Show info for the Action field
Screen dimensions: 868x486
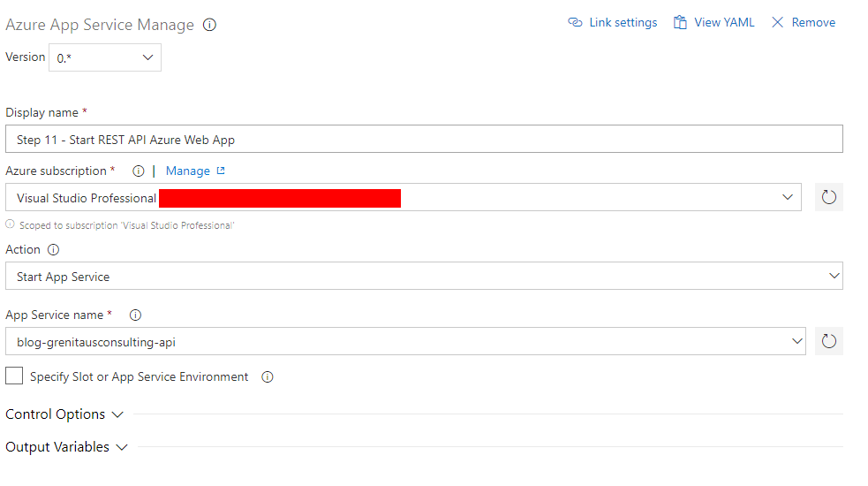[x=53, y=250]
